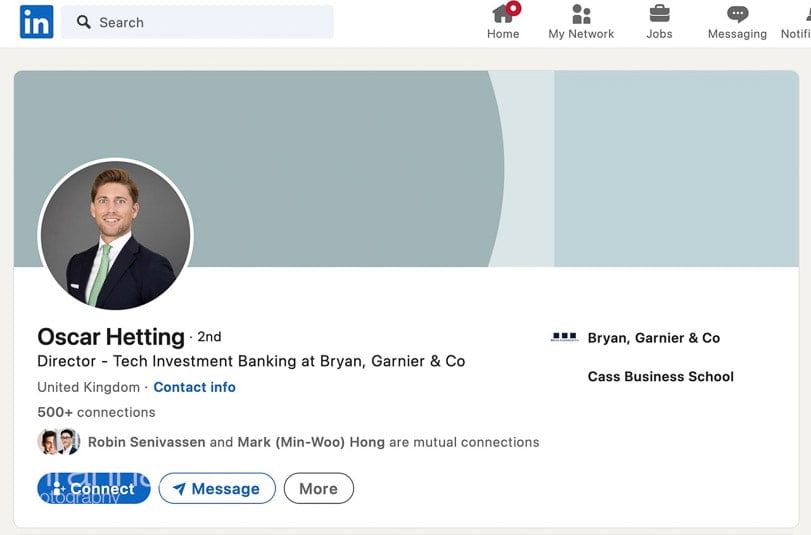Click the Bryan, Garnier & Co logo
811x535 pixels.
(x=565, y=338)
